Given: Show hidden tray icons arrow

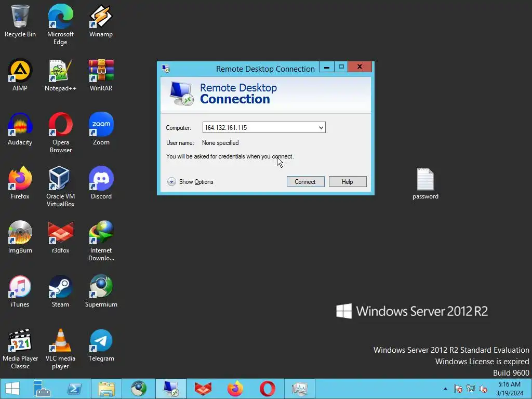Looking at the screenshot, I should point(445,389).
